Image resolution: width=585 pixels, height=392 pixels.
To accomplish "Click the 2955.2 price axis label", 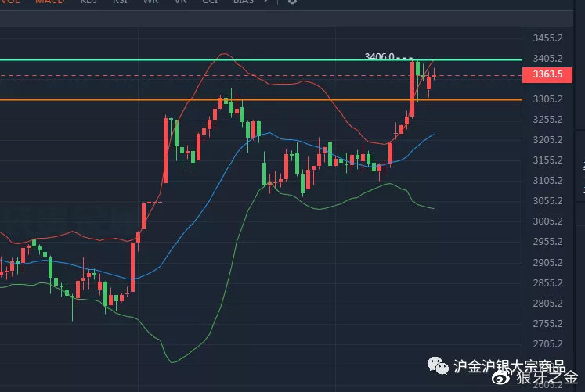I will [x=547, y=242].
